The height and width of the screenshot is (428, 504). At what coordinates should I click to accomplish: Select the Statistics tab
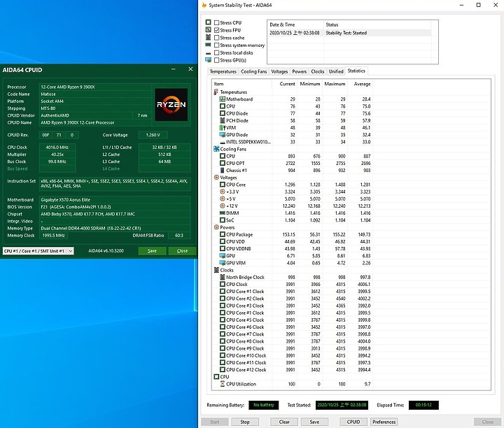coord(356,71)
